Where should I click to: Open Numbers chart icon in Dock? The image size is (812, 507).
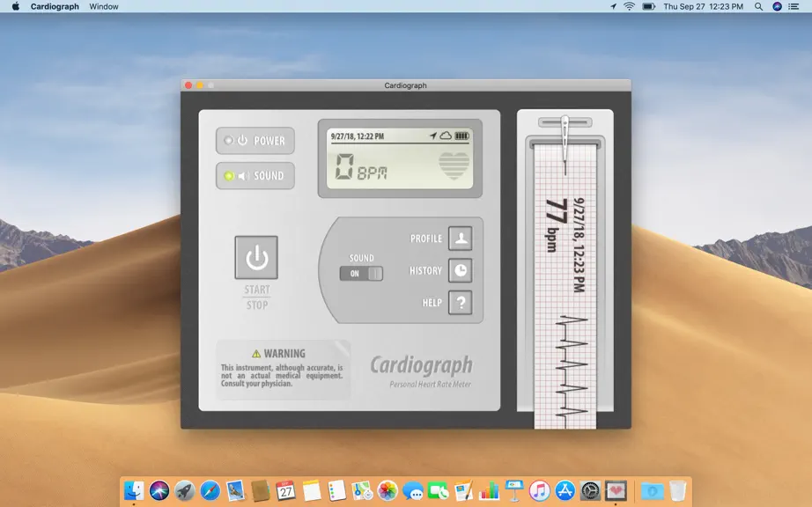(x=489, y=490)
